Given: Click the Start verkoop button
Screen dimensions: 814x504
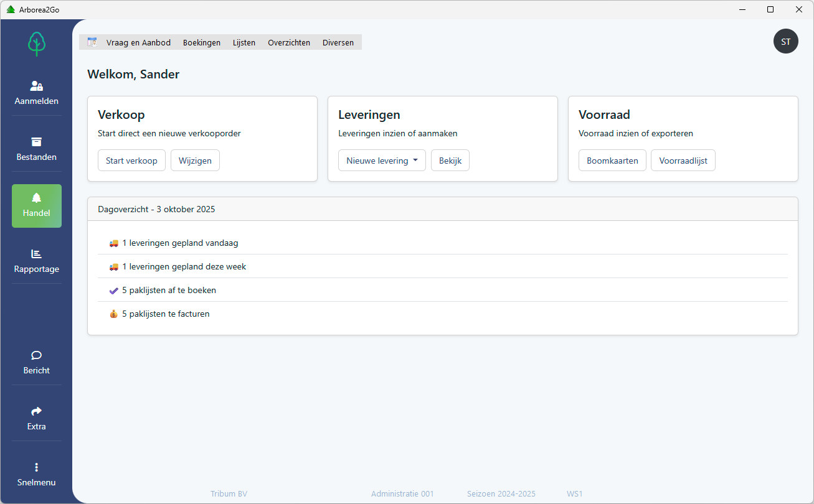Looking at the screenshot, I should [x=131, y=161].
